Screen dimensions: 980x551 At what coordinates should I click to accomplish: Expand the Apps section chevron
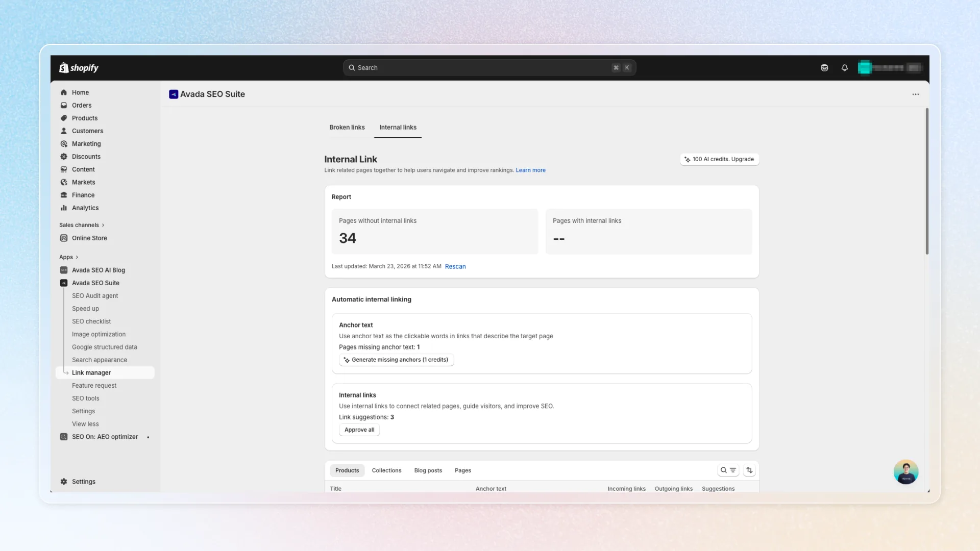[x=77, y=257]
